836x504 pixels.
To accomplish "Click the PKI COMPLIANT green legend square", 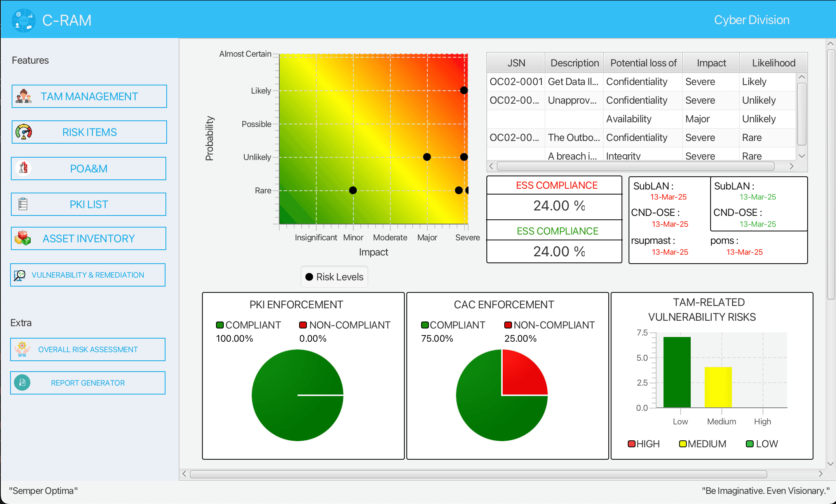I will click(220, 325).
